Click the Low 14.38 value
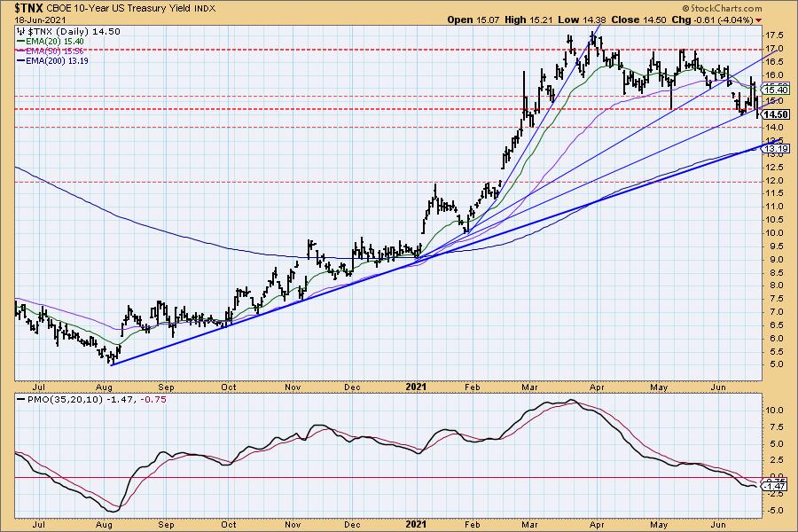Image resolution: width=798 pixels, height=532 pixels. click(x=583, y=20)
